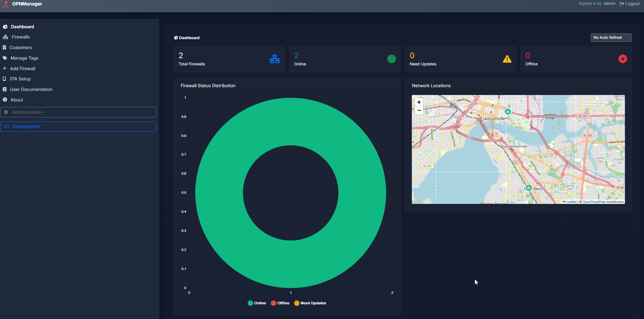
Task: Click the Add Firewall plus icon
Action: point(5,68)
